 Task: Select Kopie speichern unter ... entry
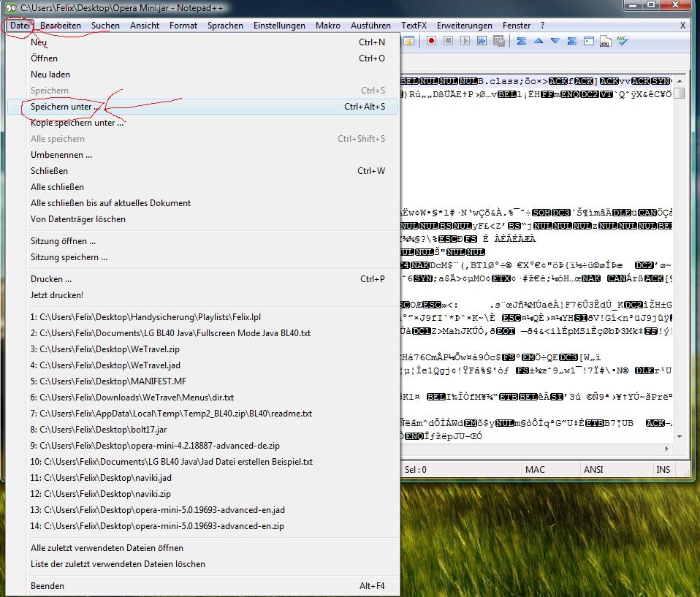[203, 122]
